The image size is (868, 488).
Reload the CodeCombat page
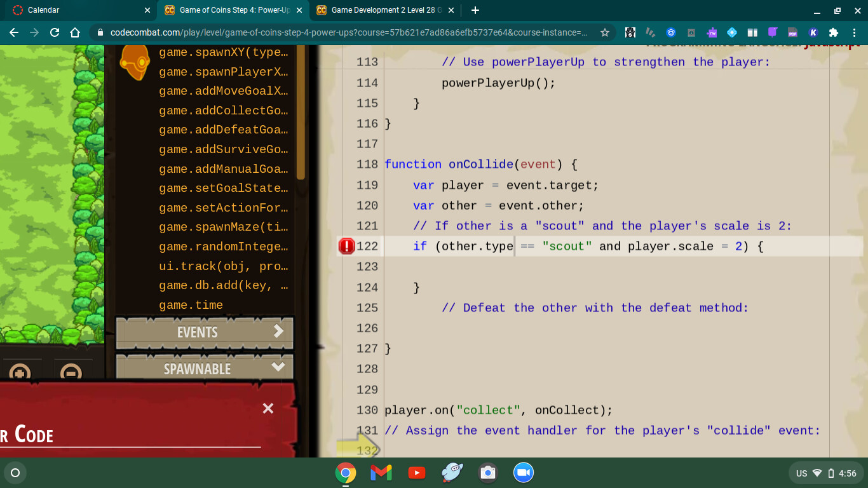[x=55, y=32]
